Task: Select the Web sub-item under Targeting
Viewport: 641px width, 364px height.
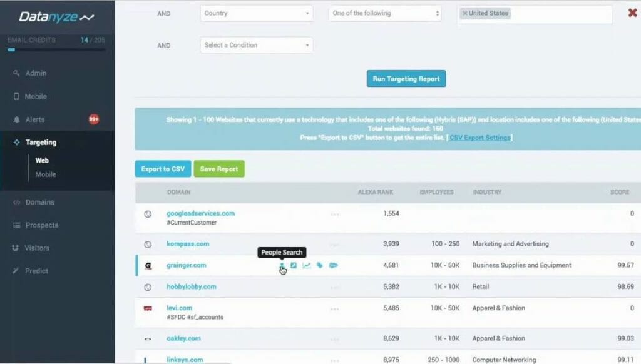Action: pyautogui.click(x=42, y=161)
